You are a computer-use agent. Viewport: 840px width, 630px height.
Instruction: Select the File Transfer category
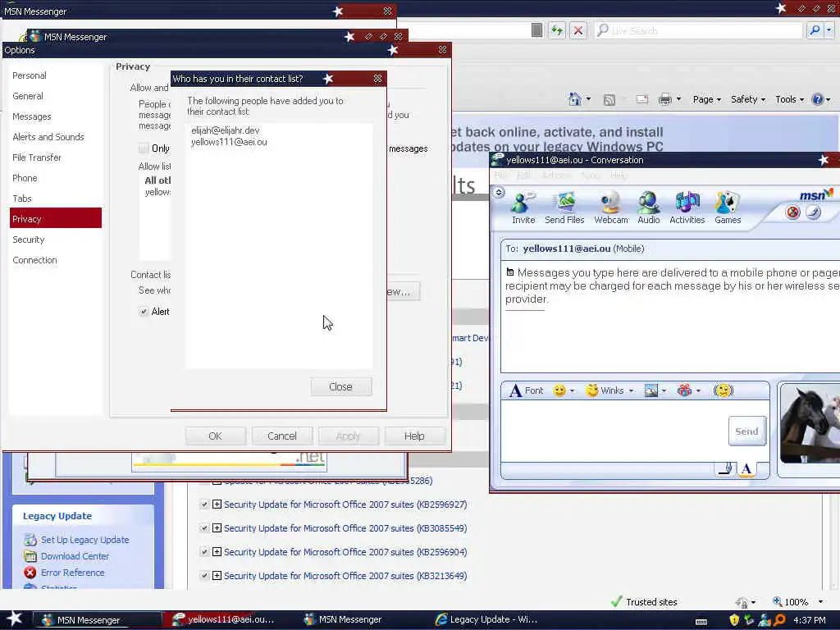(37, 157)
